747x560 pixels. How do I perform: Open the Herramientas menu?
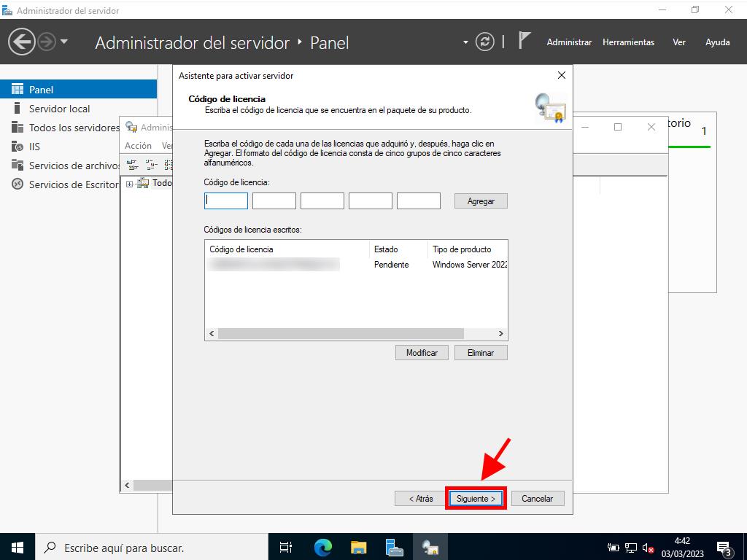(628, 42)
